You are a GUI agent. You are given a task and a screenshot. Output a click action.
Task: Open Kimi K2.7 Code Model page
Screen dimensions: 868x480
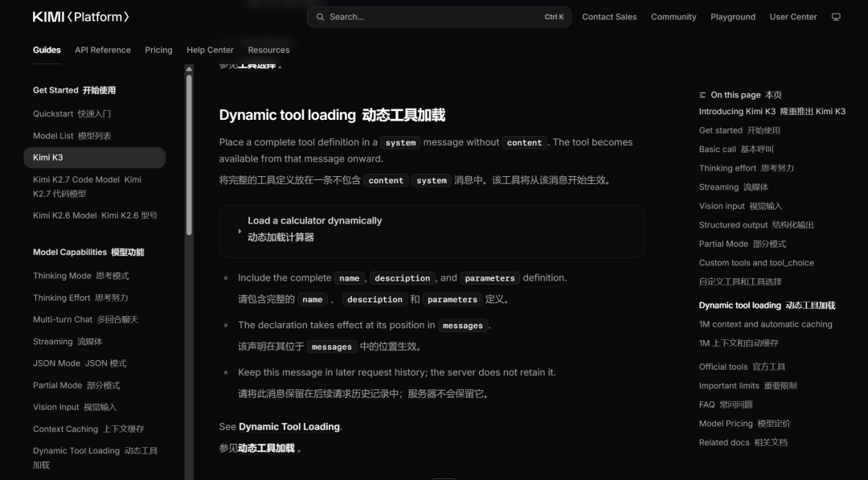(x=87, y=187)
